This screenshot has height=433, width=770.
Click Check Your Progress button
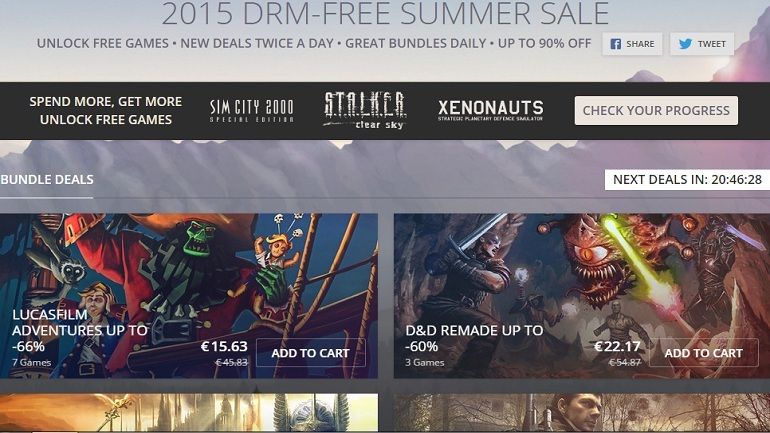coord(656,110)
